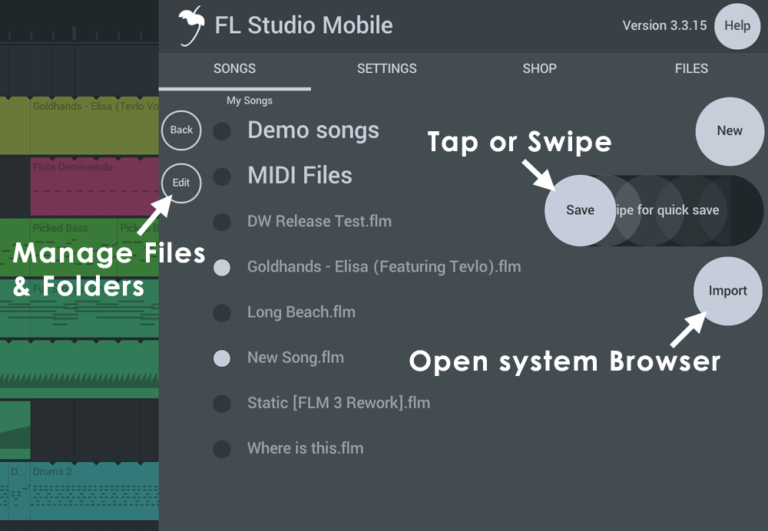Open the Help button
This screenshot has width=768, height=531.
click(x=737, y=26)
